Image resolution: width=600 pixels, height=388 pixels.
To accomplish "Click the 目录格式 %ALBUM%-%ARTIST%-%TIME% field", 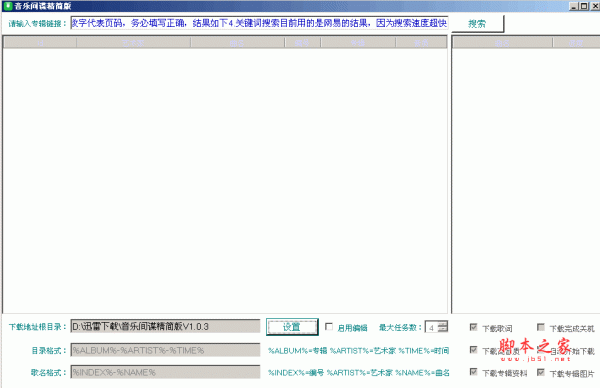I will 165,350.
